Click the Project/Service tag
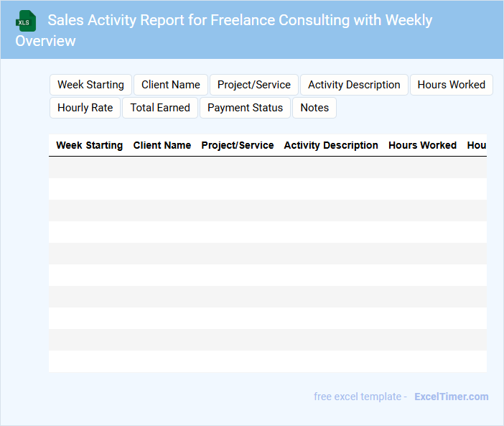This screenshot has width=504, height=426. click(x=254, y=85)
